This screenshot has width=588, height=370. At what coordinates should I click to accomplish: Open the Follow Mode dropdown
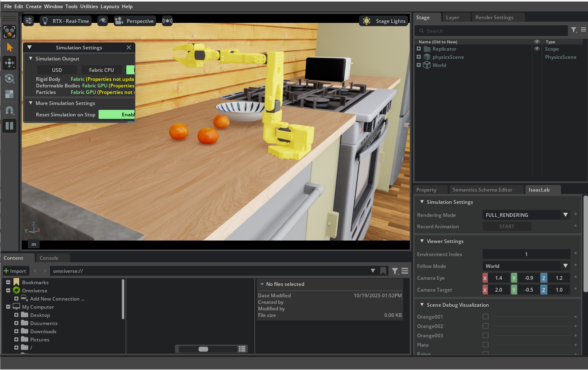(526, 266)
